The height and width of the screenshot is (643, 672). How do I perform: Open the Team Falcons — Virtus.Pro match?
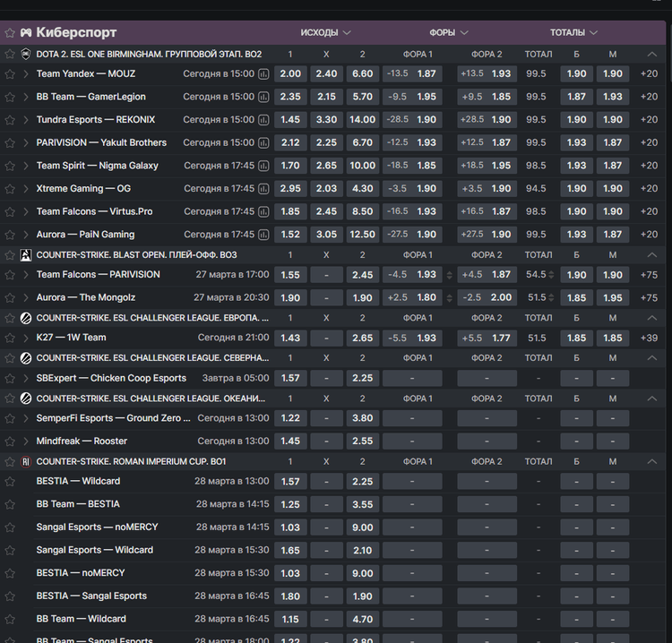point(94,211)
